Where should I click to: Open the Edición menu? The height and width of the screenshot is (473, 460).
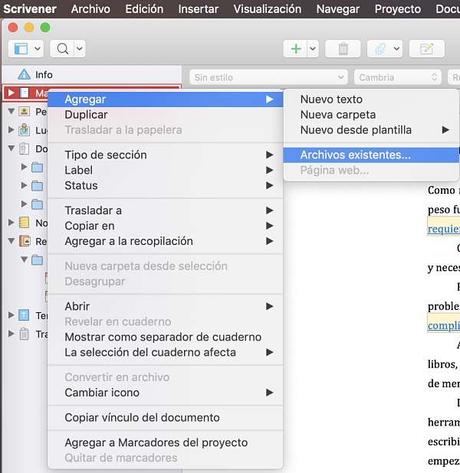point(144,9)
